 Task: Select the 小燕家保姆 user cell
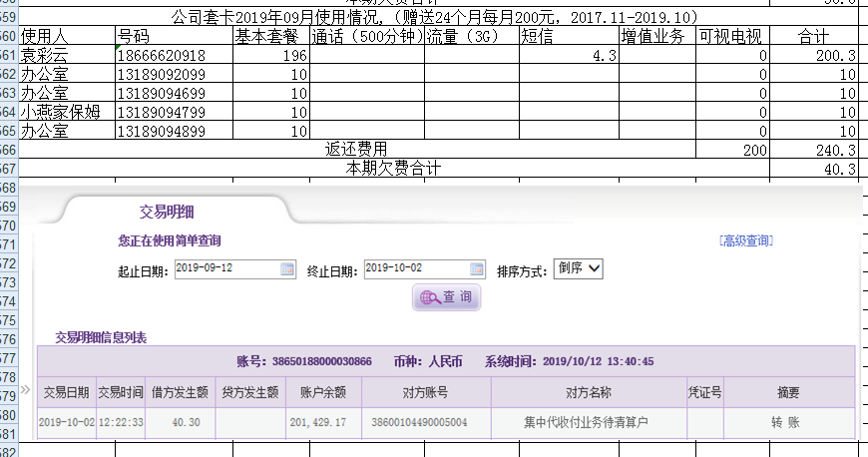(67, 112)
